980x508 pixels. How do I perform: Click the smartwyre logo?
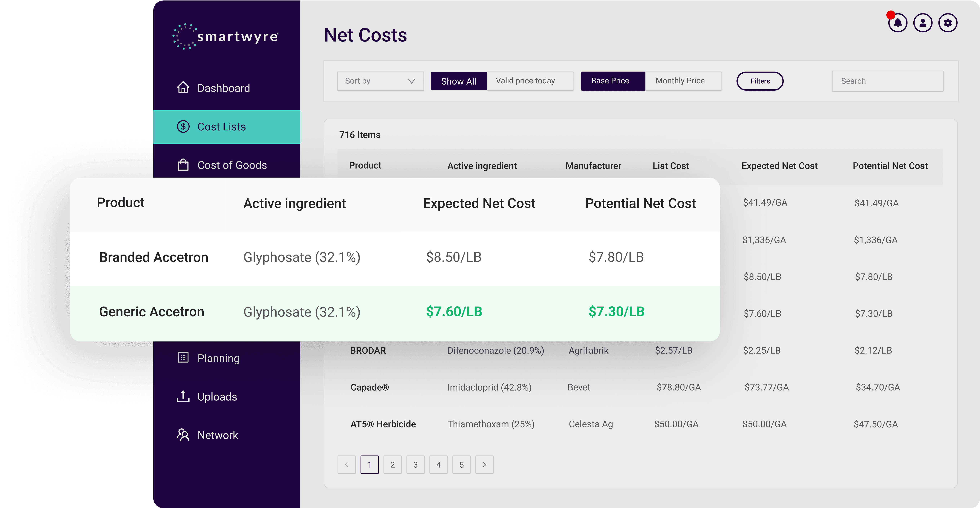pos(225,37)
